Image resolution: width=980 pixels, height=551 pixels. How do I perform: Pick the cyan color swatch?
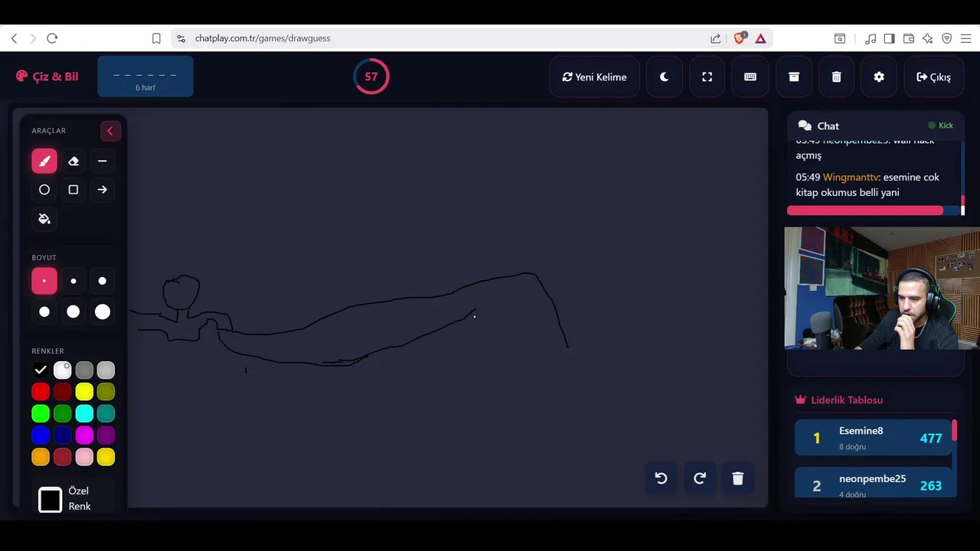coord(84,414)
